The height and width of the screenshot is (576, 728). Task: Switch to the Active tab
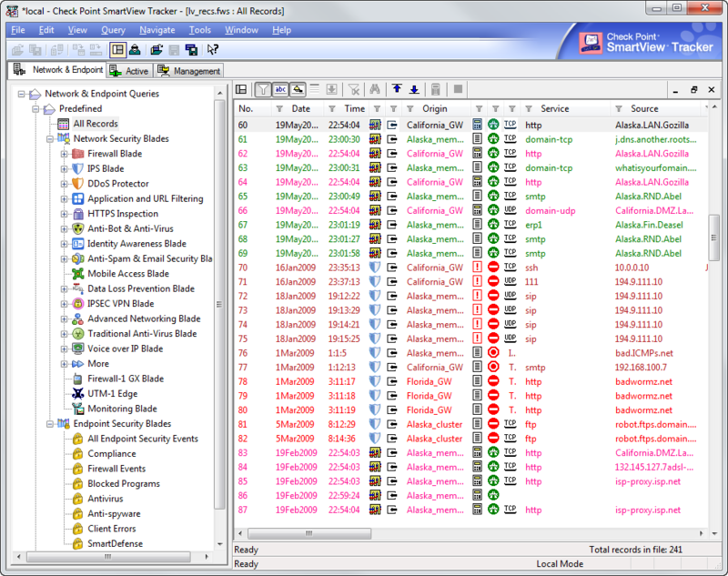pos(129,71)
